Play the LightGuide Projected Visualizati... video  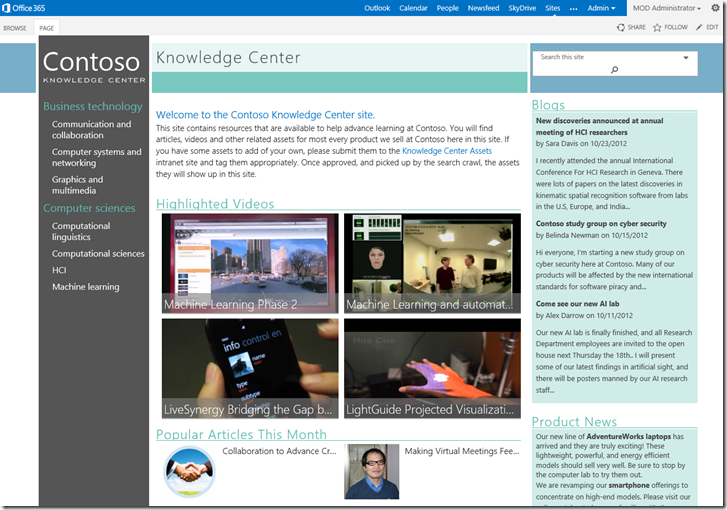(432, 369)
